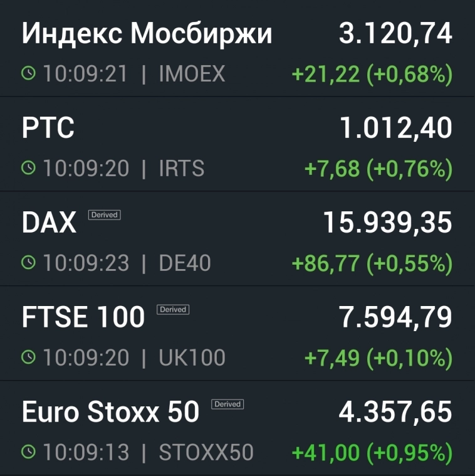The height and width of the screenshot is (476, 475).
Task: Tap the +41,00 (+0,95%) change value
Action: coord(372,452)
